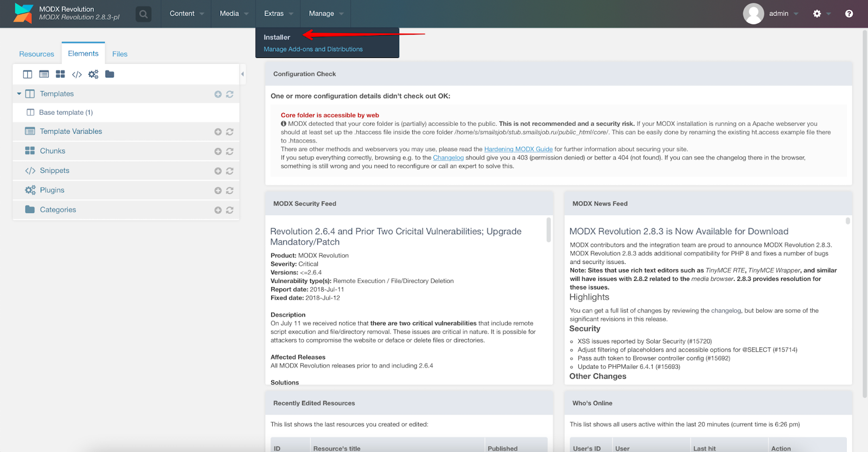Open the Extras dropdown menu

coord(278,14)
